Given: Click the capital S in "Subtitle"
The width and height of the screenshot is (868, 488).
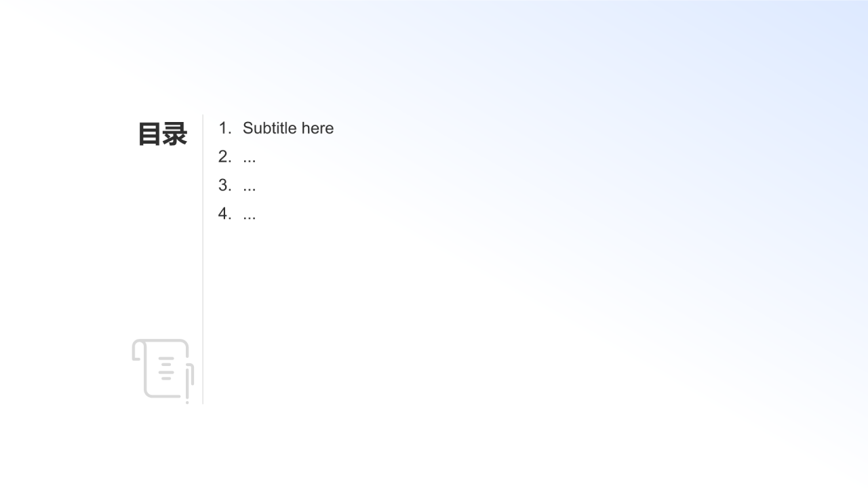Looking at the screenshot, I should 248,128.
